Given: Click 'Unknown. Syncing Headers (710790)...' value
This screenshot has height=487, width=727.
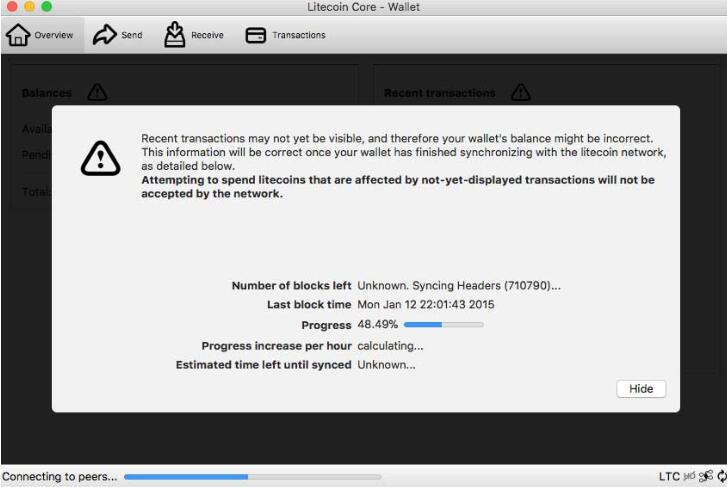Looking at the screenshot, I should [x=459, y=286].
